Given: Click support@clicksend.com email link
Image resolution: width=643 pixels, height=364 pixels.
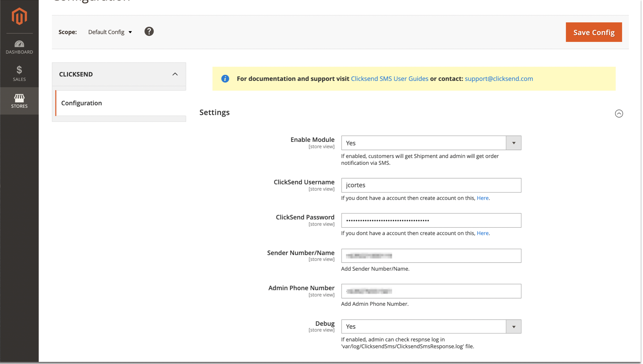Looking at the screenshot, I should (x=499, y=79).
